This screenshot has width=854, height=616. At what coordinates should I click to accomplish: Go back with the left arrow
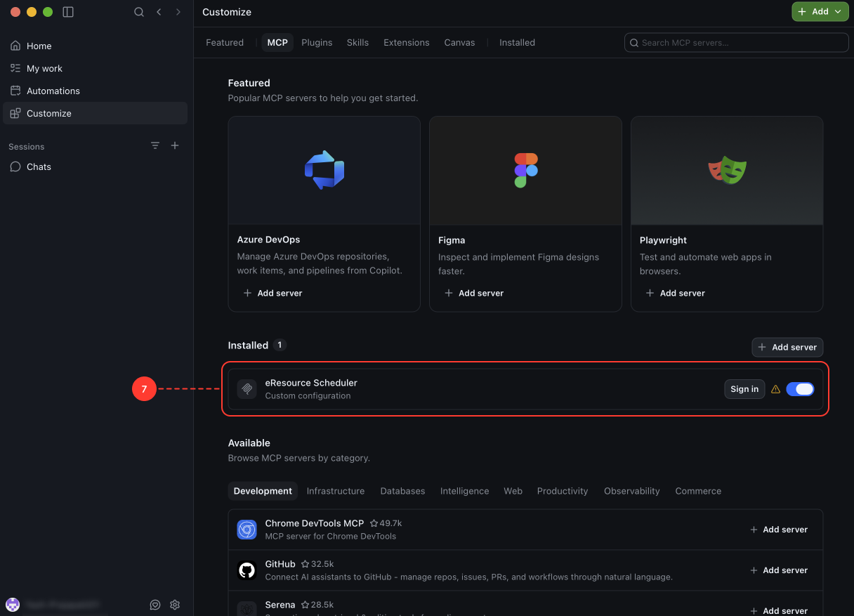159,12
